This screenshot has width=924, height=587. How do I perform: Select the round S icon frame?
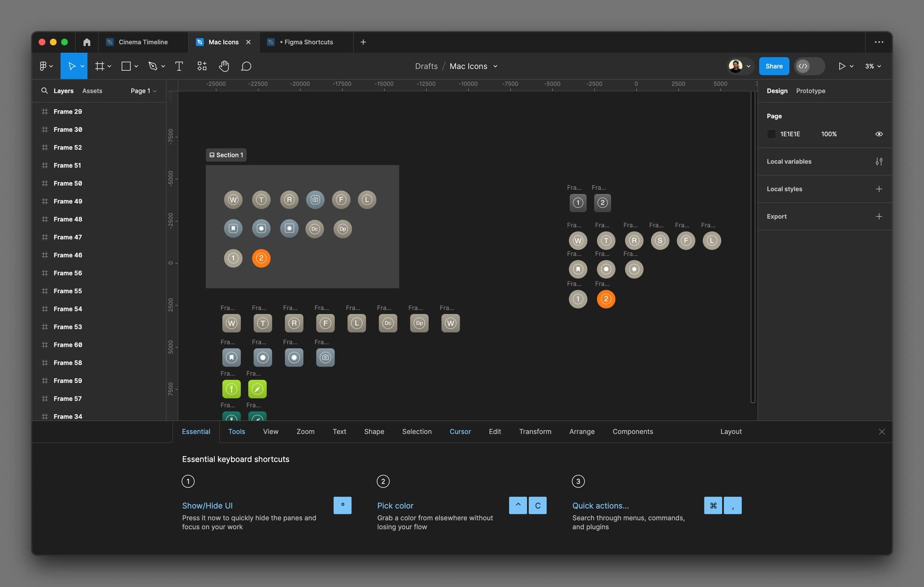point(660,240)
